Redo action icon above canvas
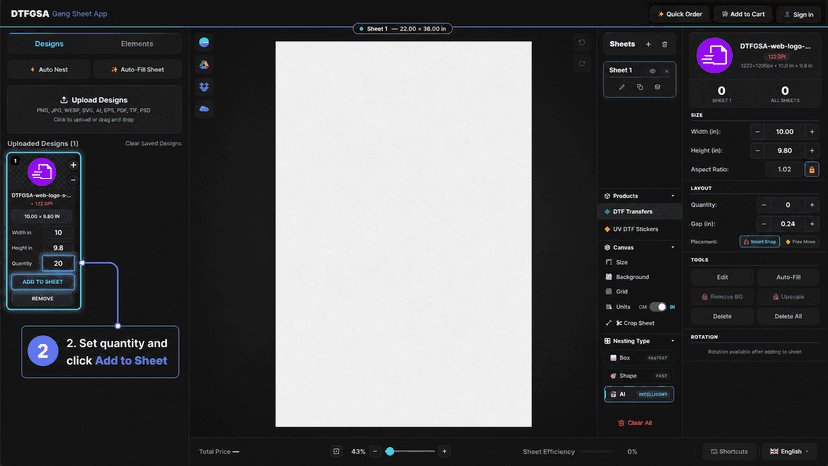This screenshot has width=828, height=466. click(x=582, y=63)
